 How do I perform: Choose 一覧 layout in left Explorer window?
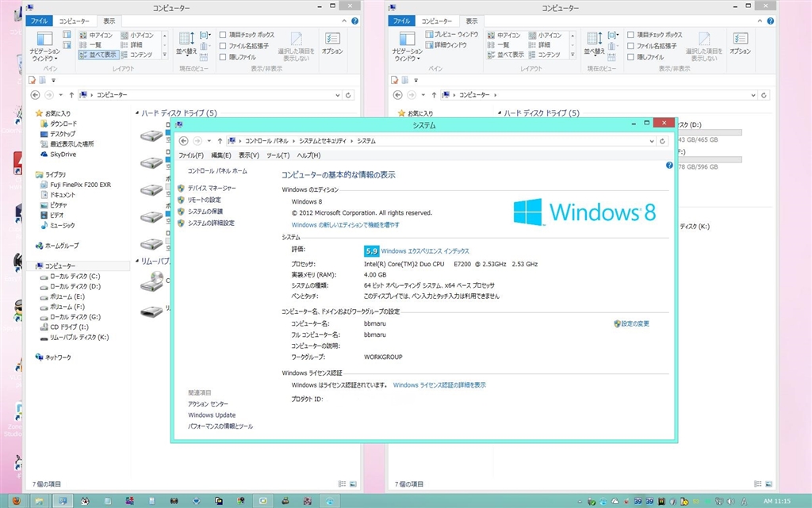click(90, 45)
